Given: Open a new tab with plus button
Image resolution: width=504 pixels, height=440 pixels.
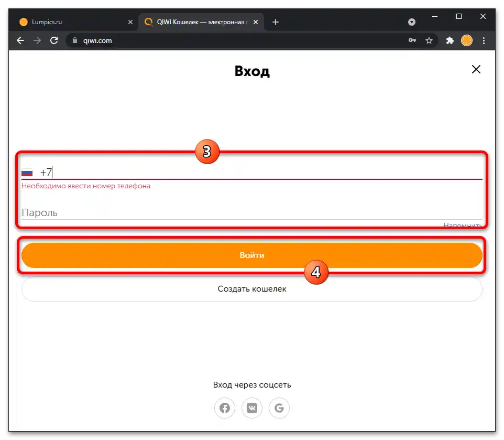Looking at the screenshot, I should coord(276,22).
